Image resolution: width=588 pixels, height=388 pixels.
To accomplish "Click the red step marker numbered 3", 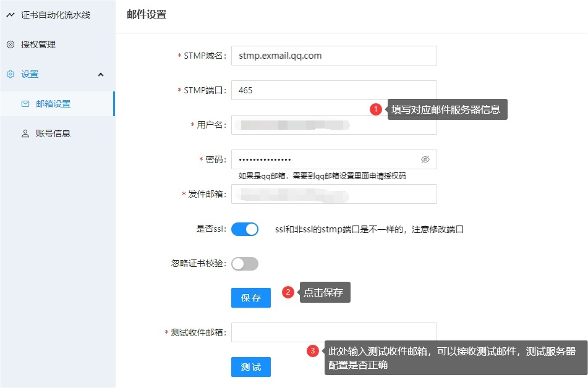I will pyautogui.click(x=313, y=351).
